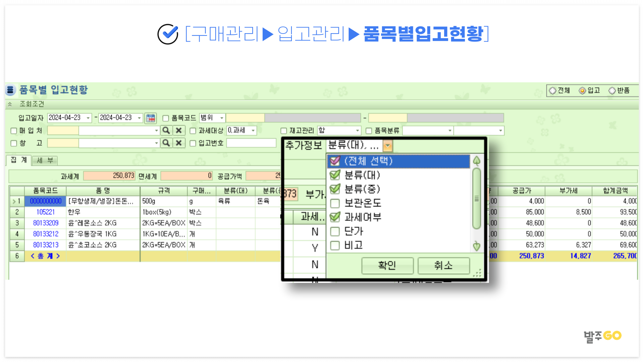The width and height of the screenshot is (644, 362).
Task: Open the calendar date picker icon
Action: (151, 118)
